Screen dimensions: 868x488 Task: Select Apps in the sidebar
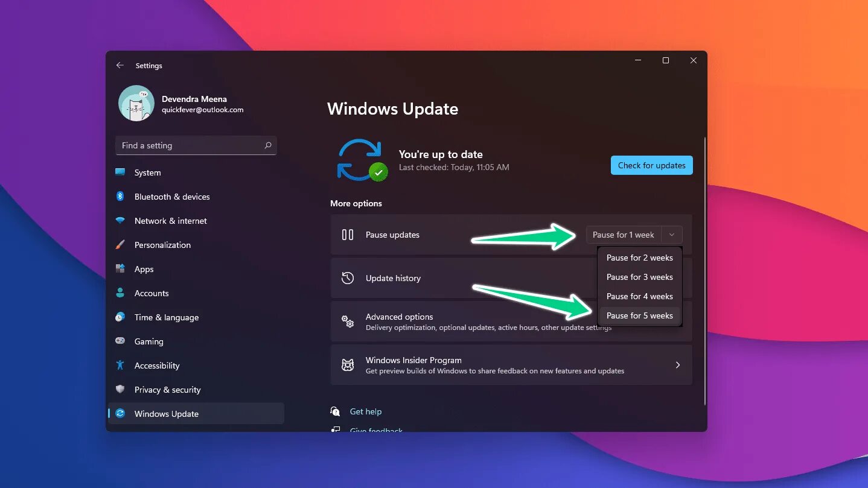144,269
